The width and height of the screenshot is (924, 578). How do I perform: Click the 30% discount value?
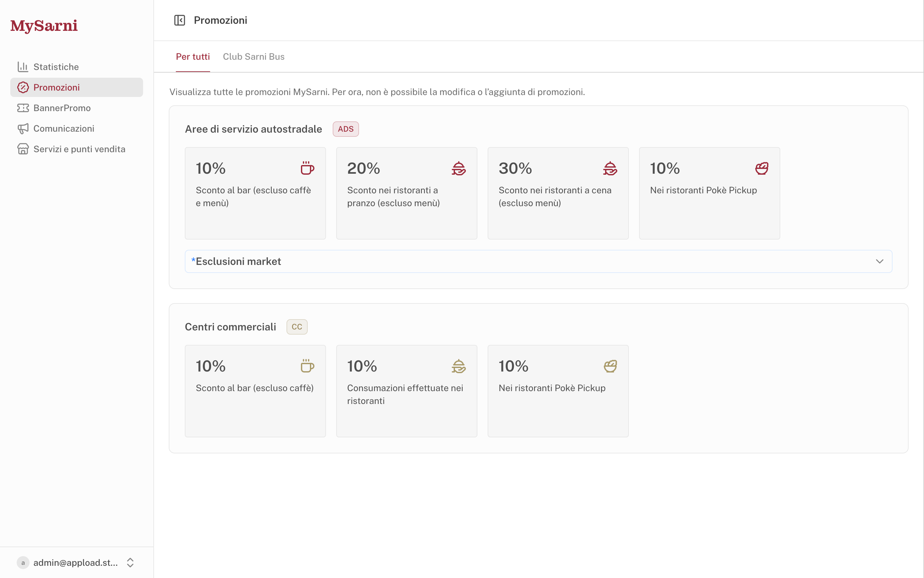click(x=515, y=168)
